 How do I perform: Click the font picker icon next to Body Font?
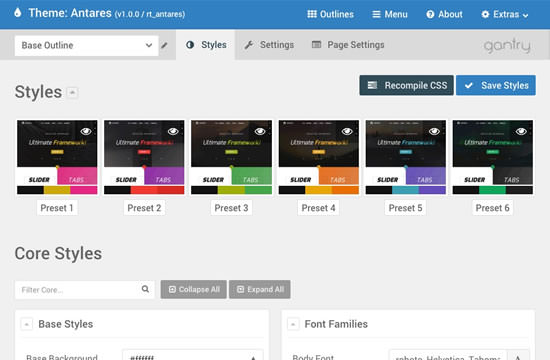point(518,356)
